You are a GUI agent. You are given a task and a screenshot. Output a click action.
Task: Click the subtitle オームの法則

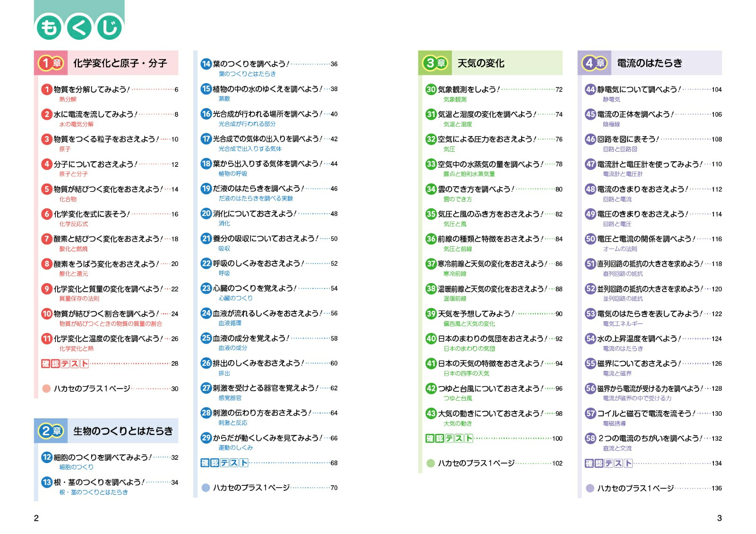pos(620,249)
